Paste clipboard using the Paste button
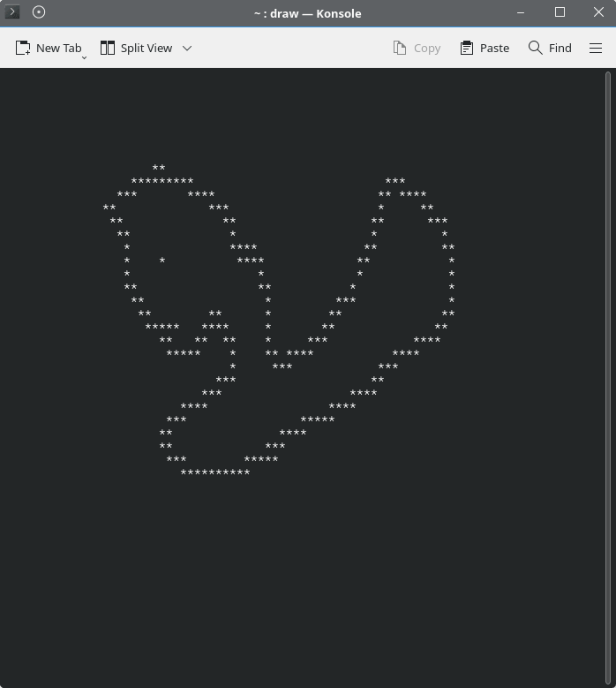Viewport: 616px width, 688px height. [x=485, y=48]
